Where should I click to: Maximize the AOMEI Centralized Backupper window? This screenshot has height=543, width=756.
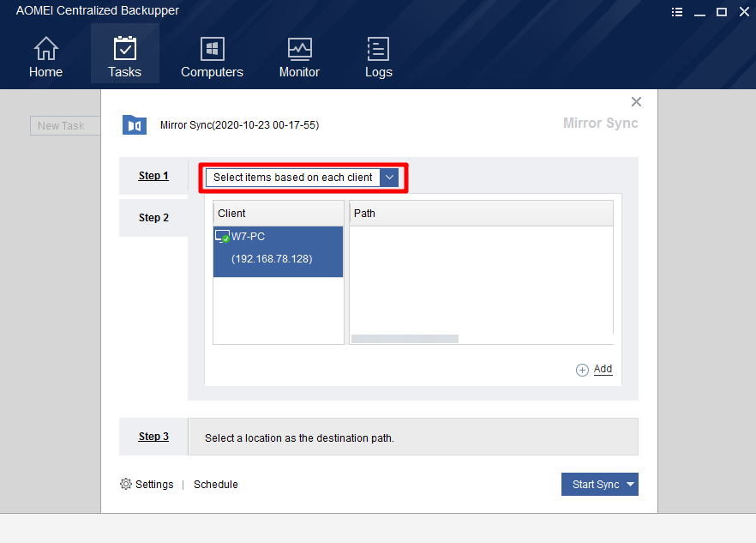[722, 12]
